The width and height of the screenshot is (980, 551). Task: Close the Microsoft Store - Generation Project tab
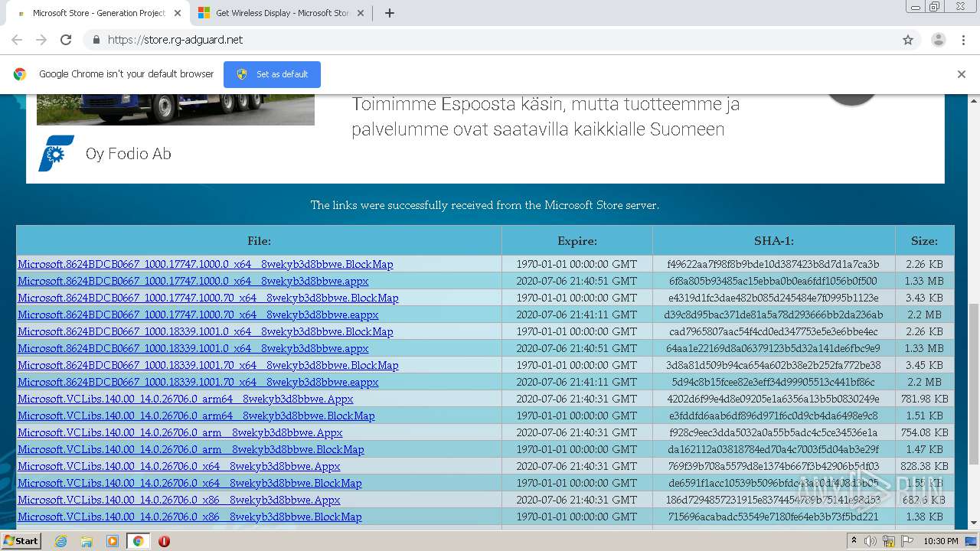178,13
